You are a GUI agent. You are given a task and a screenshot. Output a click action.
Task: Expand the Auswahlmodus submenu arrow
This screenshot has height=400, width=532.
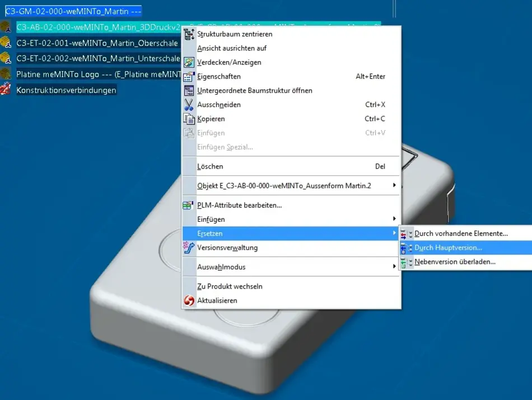394,267
